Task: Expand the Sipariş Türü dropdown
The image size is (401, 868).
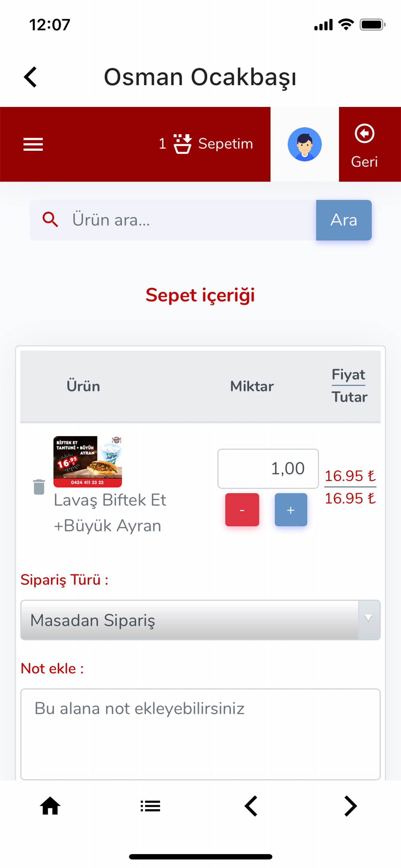Action: [189, 620]
